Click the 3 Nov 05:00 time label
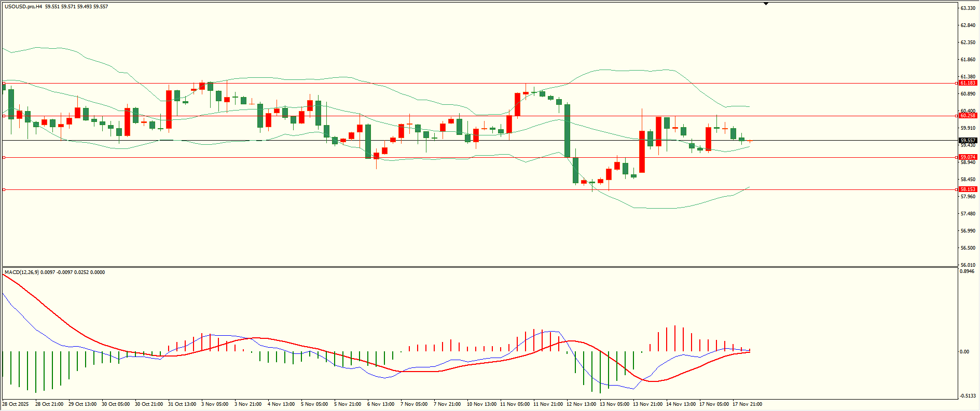The width and height of the screenshot is (980, 411). tap(214, 404)
